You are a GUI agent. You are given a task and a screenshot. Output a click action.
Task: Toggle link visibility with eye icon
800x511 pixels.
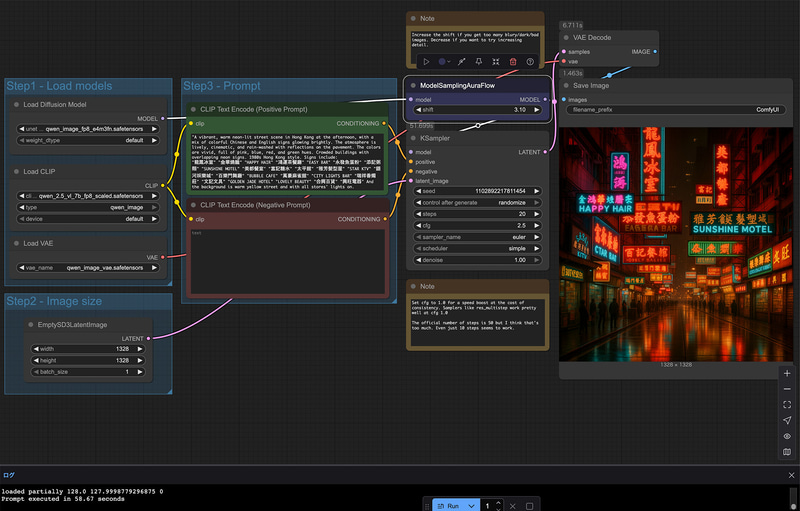pyautogui.click(x=787, y=436)
